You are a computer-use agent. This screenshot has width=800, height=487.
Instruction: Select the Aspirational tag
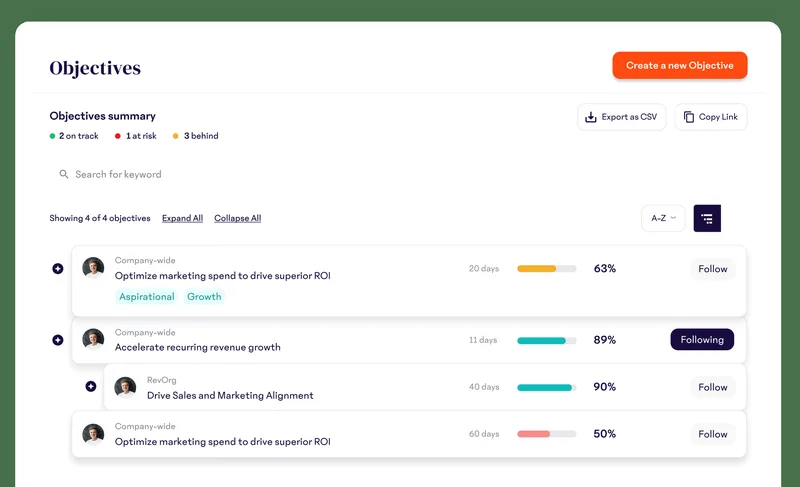(146, 297)
